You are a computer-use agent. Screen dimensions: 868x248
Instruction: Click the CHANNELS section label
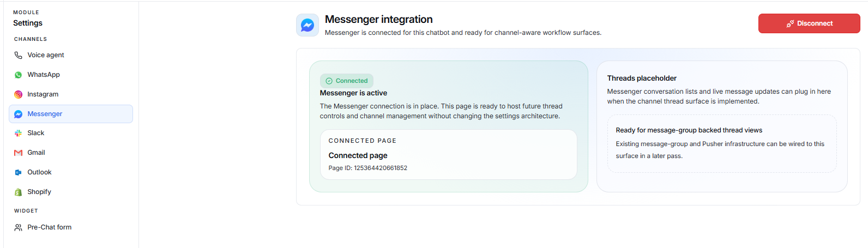(31, 39)
